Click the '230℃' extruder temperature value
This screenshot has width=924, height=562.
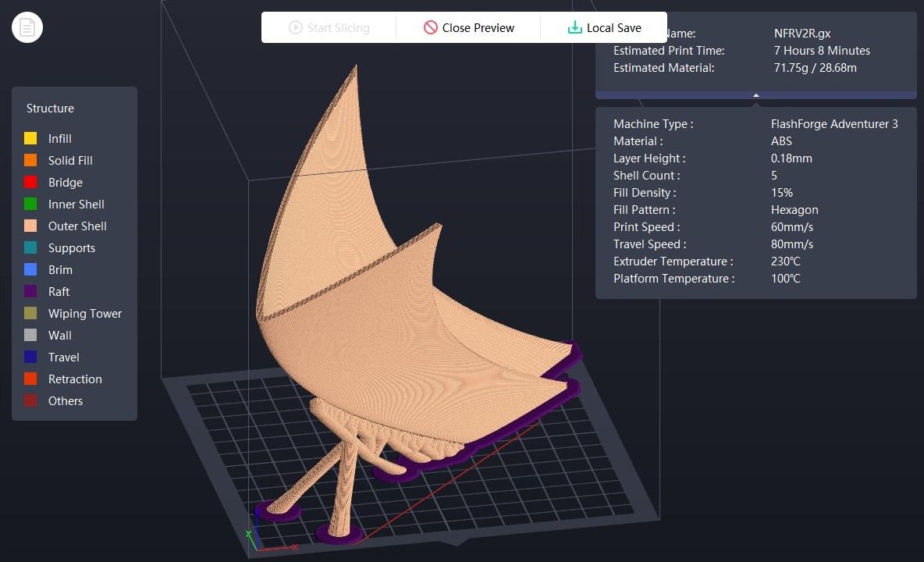(786, 261)
